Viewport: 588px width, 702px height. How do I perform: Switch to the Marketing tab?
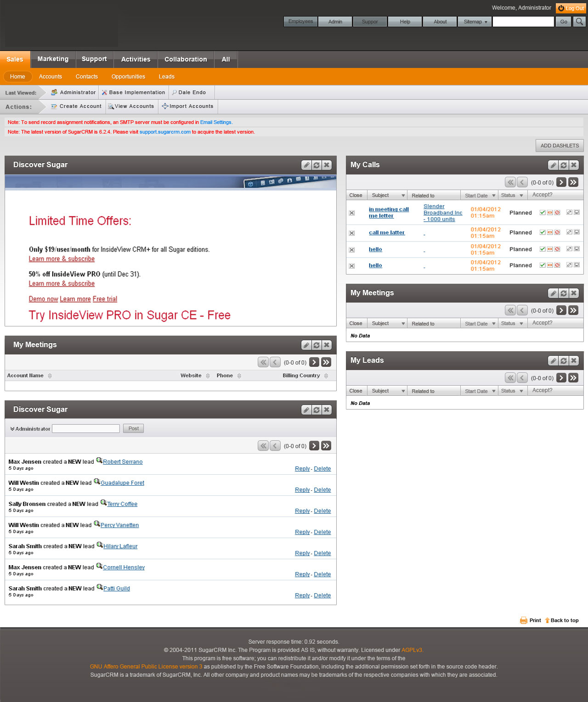pyautogui.click(x=53, y=59)
